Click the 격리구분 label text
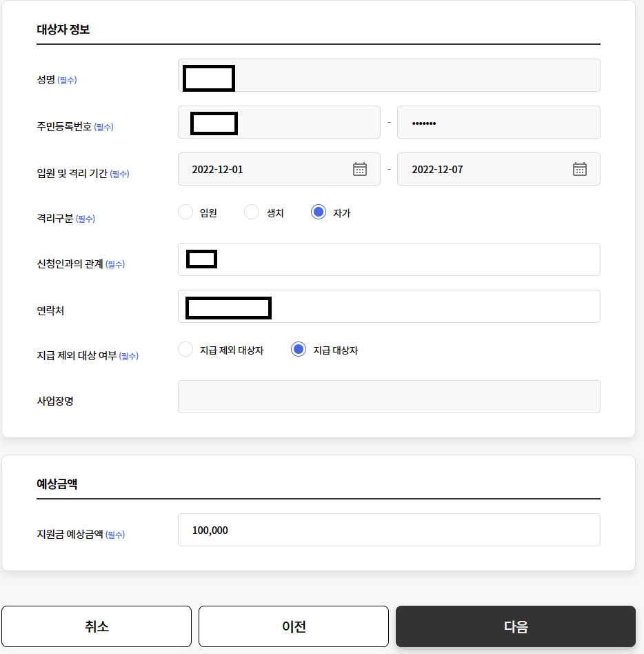The image size is (644, 654). 55,218
